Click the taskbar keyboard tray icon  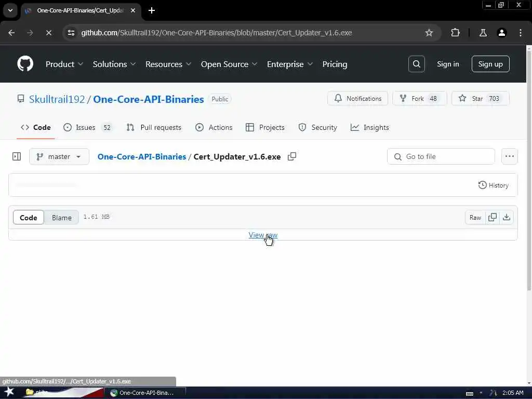470,393
